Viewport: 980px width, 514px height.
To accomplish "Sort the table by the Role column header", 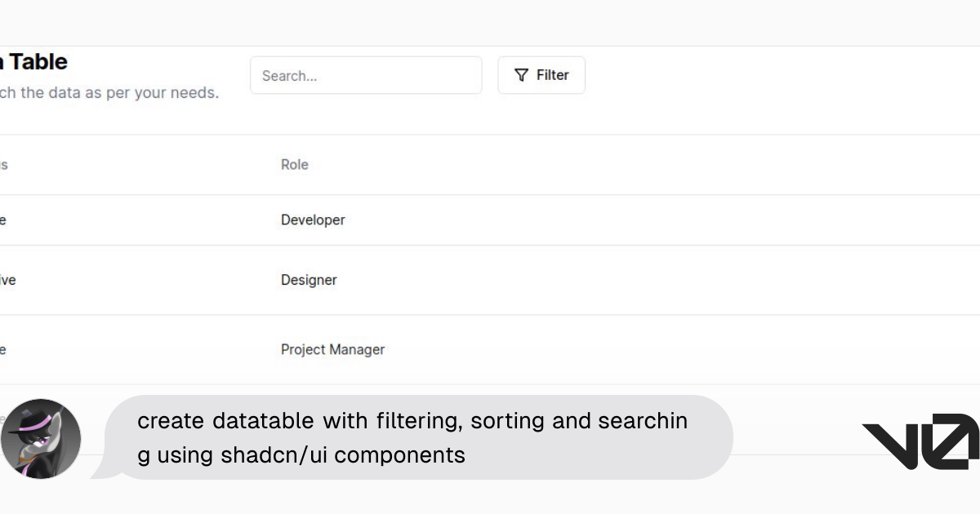I will 294,164.
